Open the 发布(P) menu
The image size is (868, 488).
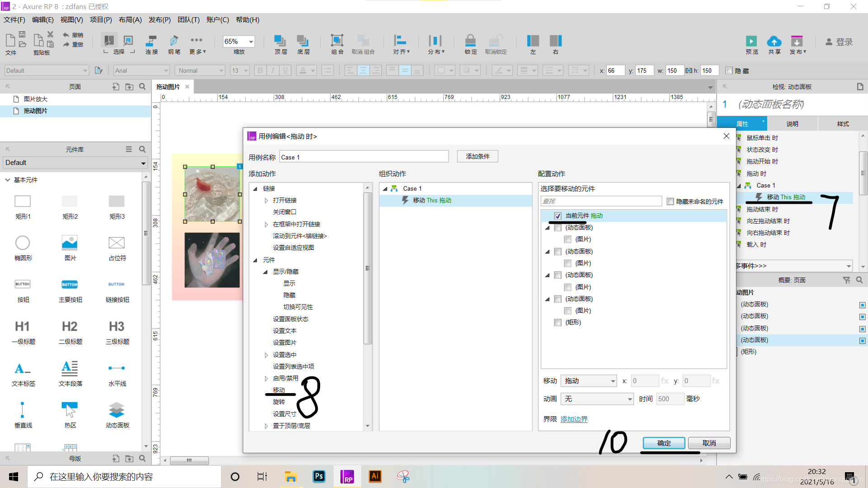tap(160, 20)
